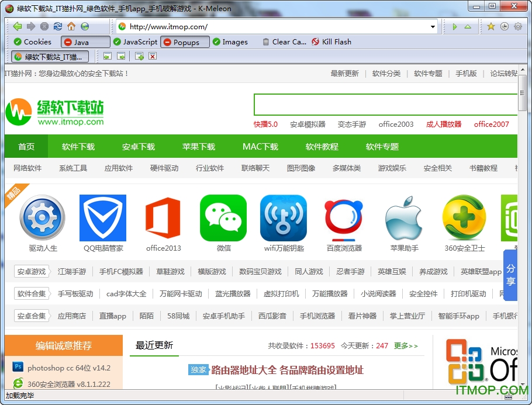Open the wifi万能钥匙 app icon
Image resolution: width=532 pixels, height=405 pixels.
[x=284, y=218]
